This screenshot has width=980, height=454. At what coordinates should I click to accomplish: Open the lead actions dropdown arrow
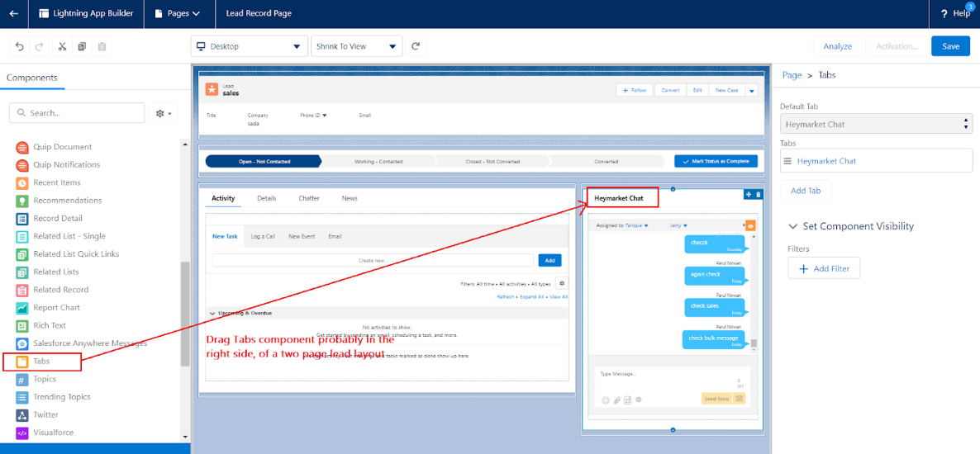752,91
